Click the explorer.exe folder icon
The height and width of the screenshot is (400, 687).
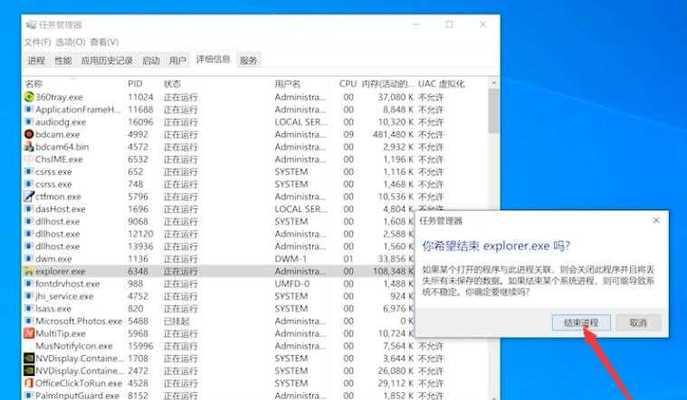point(29,271)
